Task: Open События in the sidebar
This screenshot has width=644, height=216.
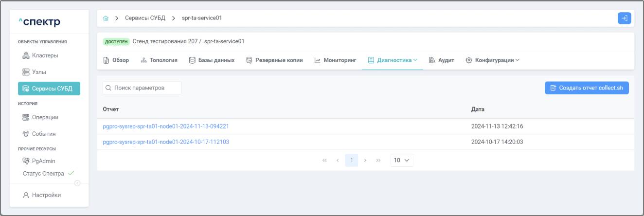Action: [x=39, y=134]
